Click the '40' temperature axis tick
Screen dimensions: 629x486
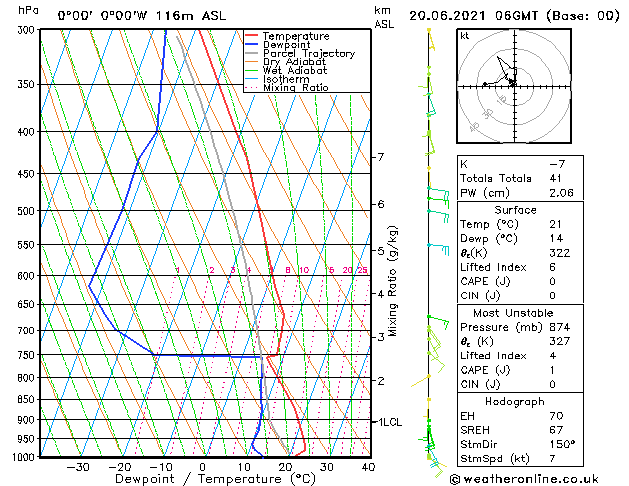[368, 467]
